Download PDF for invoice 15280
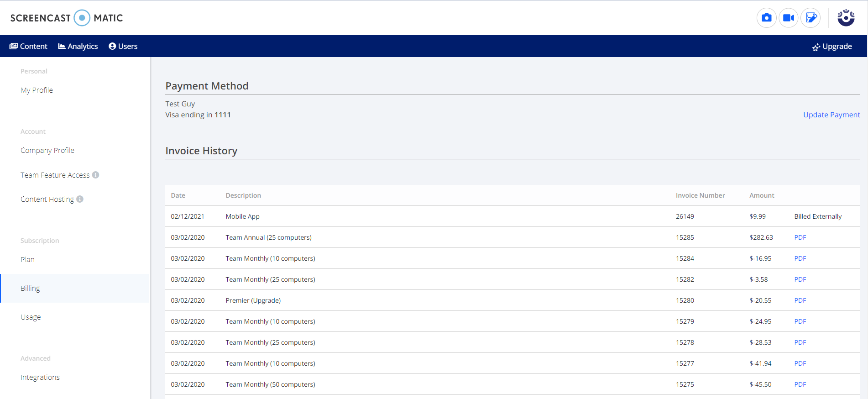This screenshot has width=868, height=399. [x=800, y=300]
